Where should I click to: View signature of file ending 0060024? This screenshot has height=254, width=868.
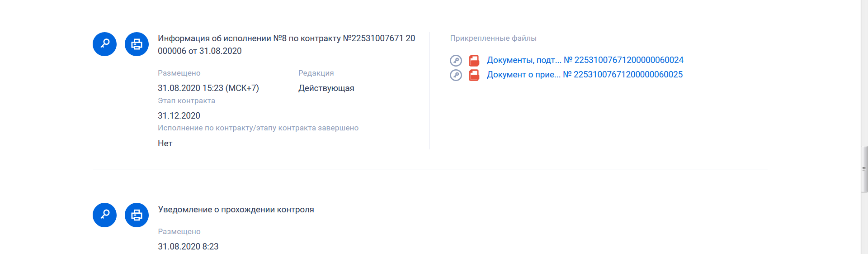pyautogui.click(x=456, y=60)
